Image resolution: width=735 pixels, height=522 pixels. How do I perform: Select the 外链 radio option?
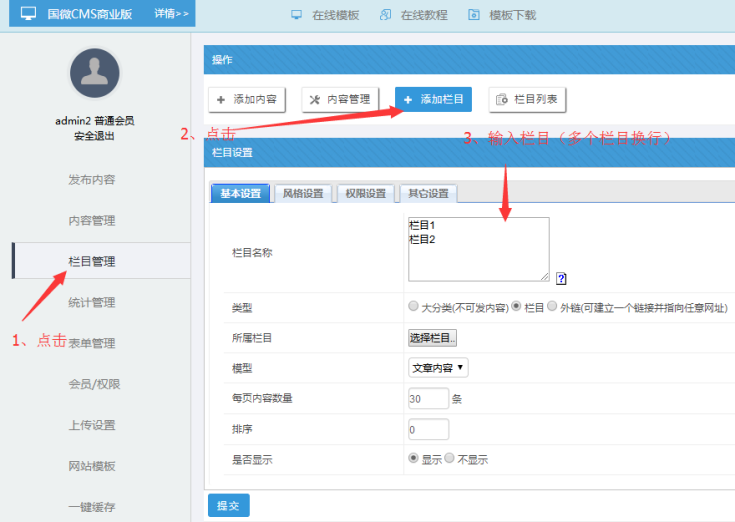[x=552, y=307]
